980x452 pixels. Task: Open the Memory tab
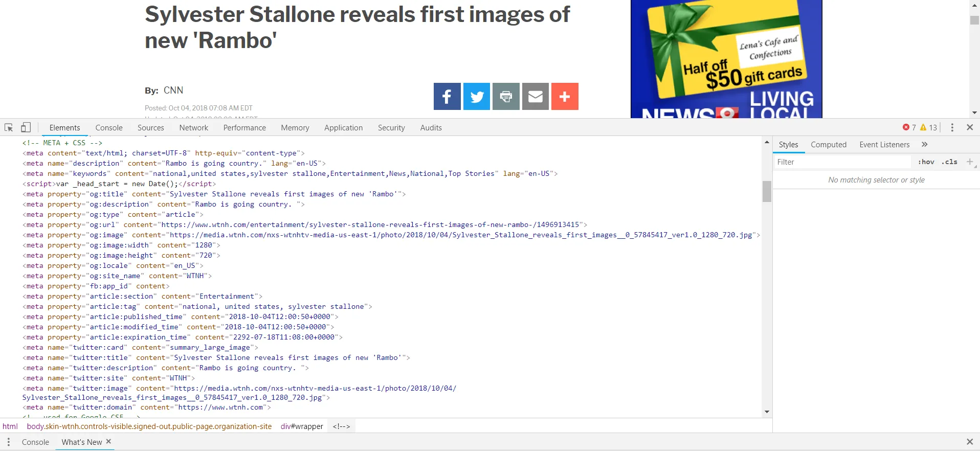point(295,128)
